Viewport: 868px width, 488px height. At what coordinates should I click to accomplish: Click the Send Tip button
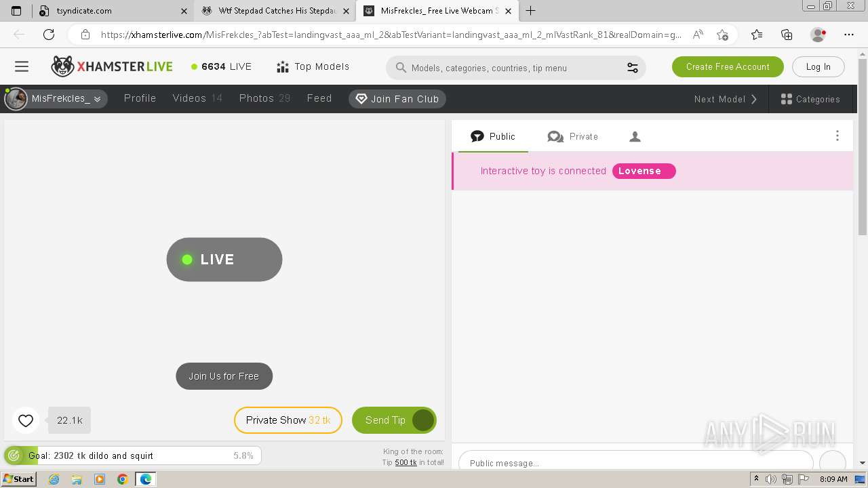[394, 420]
